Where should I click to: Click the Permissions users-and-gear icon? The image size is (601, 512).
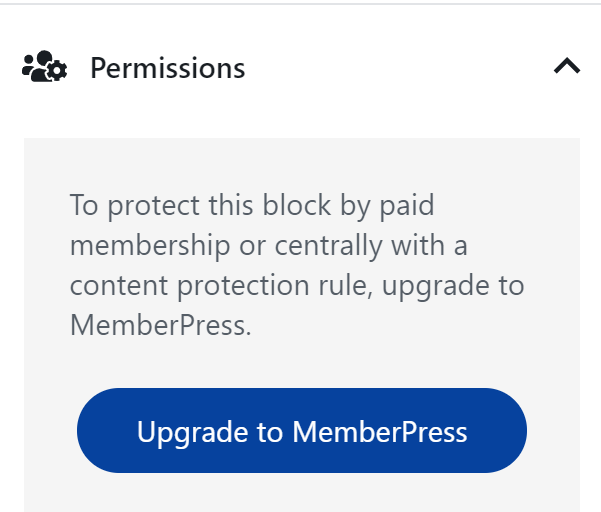(44, 66)
